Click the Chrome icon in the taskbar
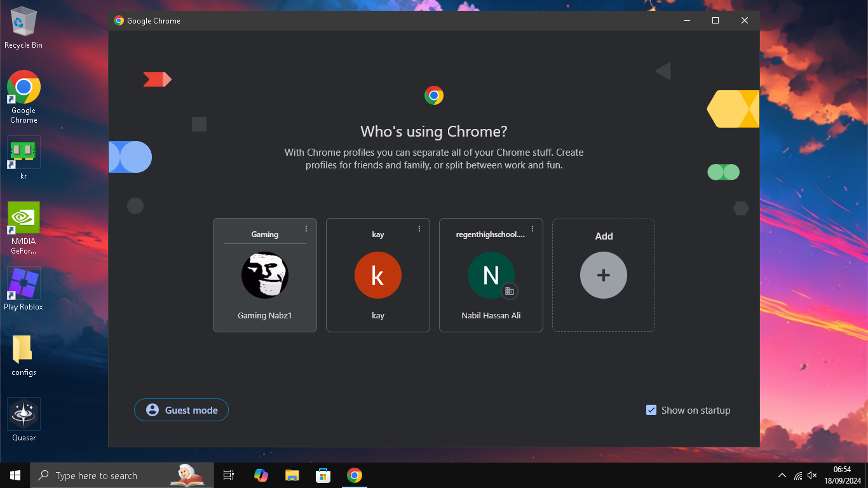The width and height of the screenshot is (868, 488). tap(355, 475)
